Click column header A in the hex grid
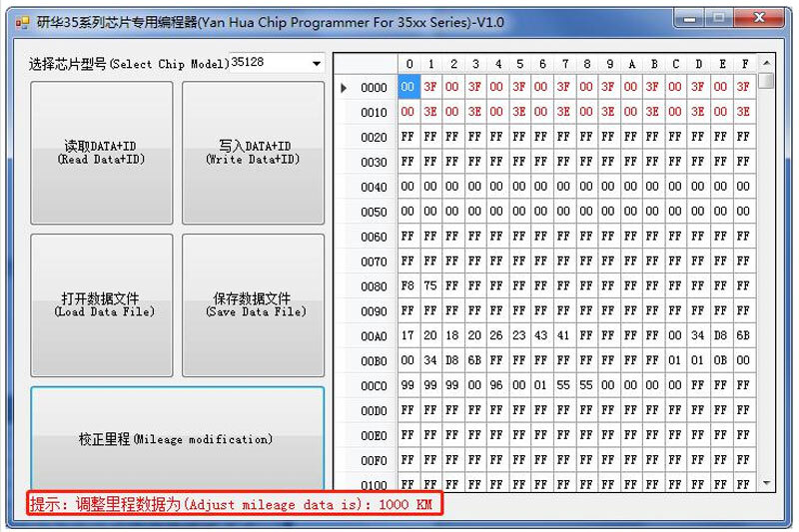799x532 pixels. [x=631, y=64]
